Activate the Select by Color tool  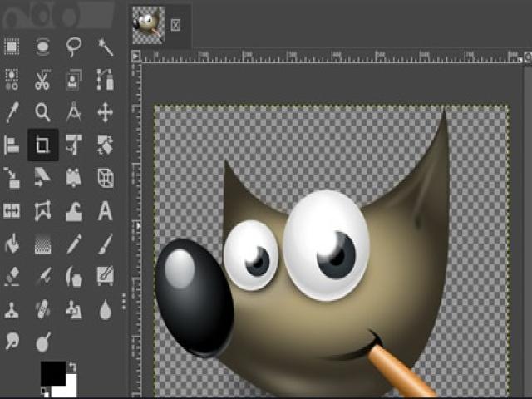click(12, 80)
